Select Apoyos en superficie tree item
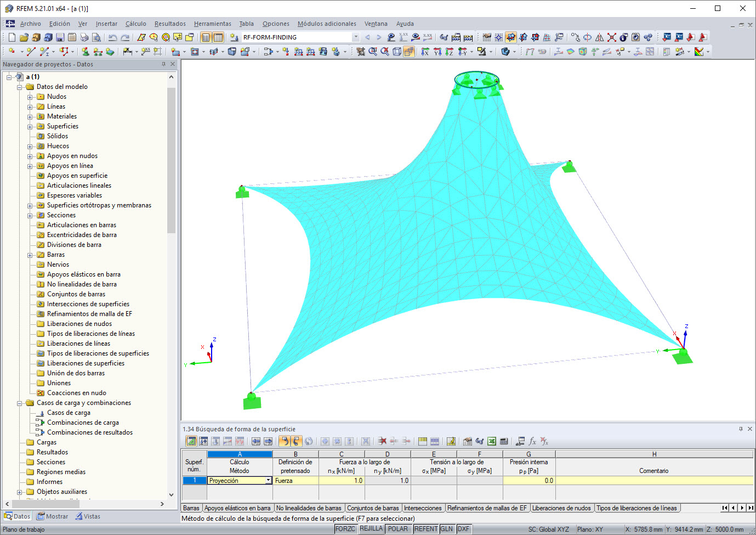This screenshot has height=535, width=756. coord(77,176)
